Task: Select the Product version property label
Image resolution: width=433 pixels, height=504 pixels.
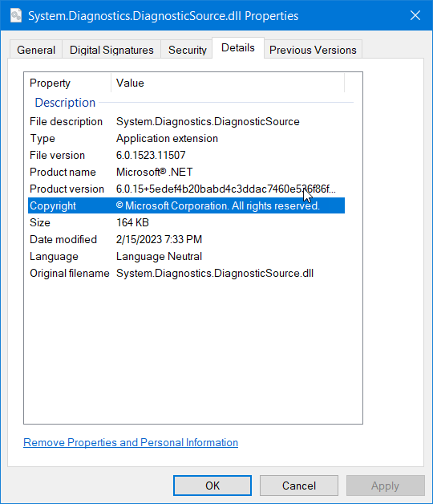Action: (x=67, y=189)
